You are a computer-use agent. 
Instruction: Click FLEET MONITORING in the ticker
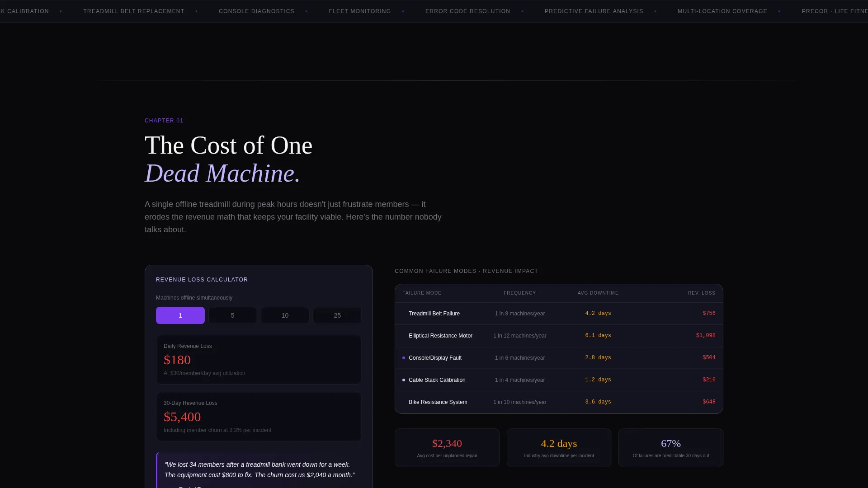pyautogui.click(x=359, y=11)
